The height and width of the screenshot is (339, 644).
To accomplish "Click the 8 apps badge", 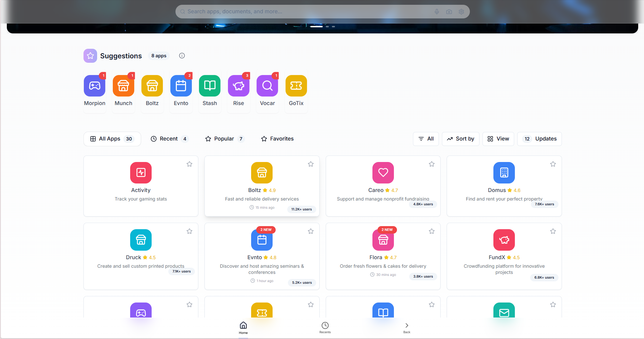I will pos(159,56).
